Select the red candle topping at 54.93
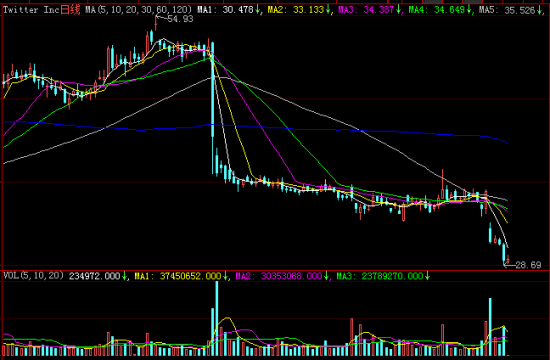 point(156,23)
